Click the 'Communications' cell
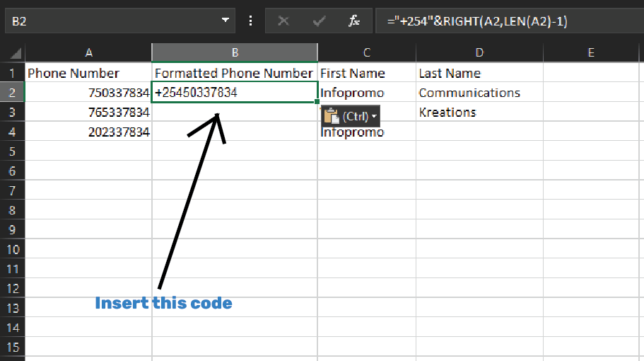This screenshot has width=644, height=361. pos(479,93)
